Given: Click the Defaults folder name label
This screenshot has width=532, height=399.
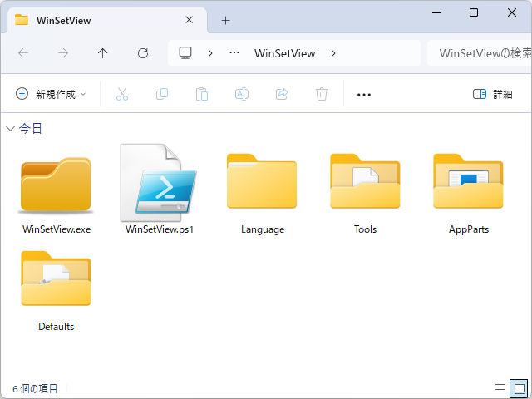Looking at the screenshot, I should pos(57,327).
